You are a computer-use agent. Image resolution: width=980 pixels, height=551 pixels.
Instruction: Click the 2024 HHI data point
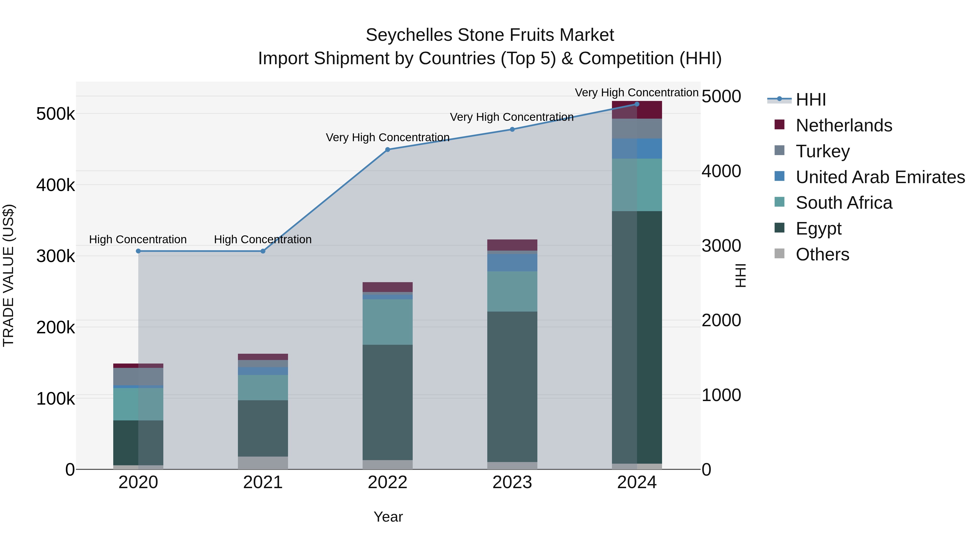pos(637,104)
